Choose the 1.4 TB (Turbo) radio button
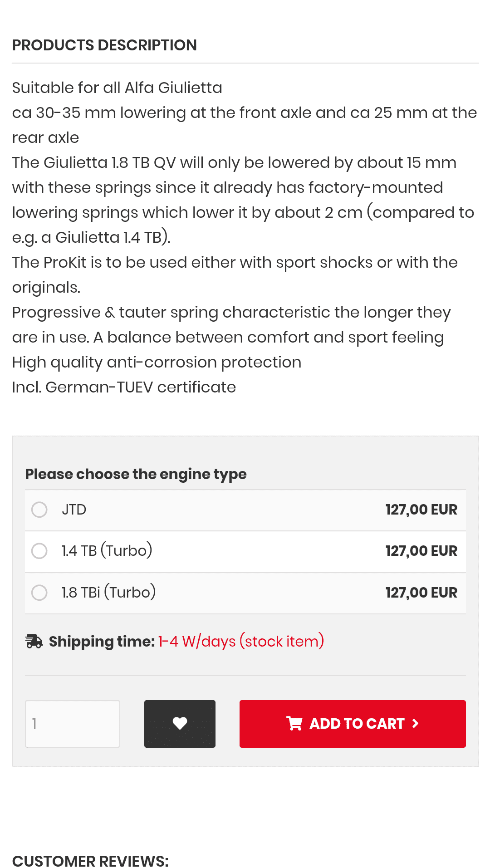 click(x=39, y=551)
